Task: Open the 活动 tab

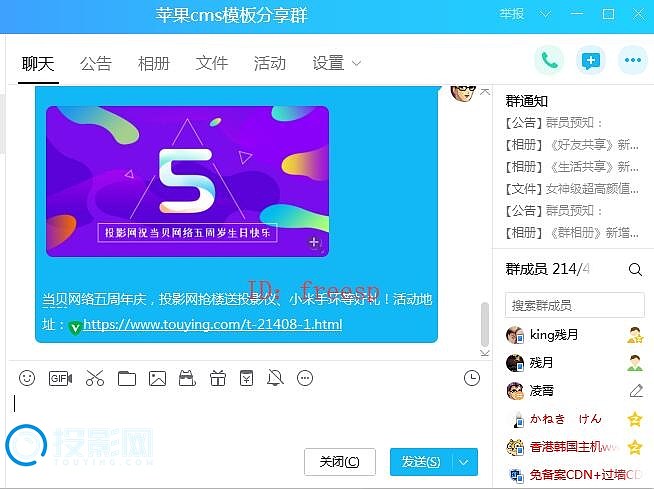Action: (x=270, y=64)
